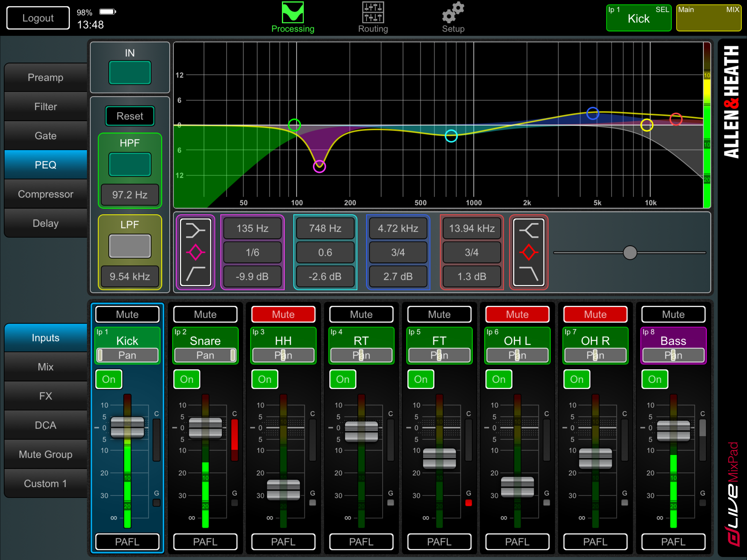
Task: Switch to the Compressor tab
Action: coord(46,194)
